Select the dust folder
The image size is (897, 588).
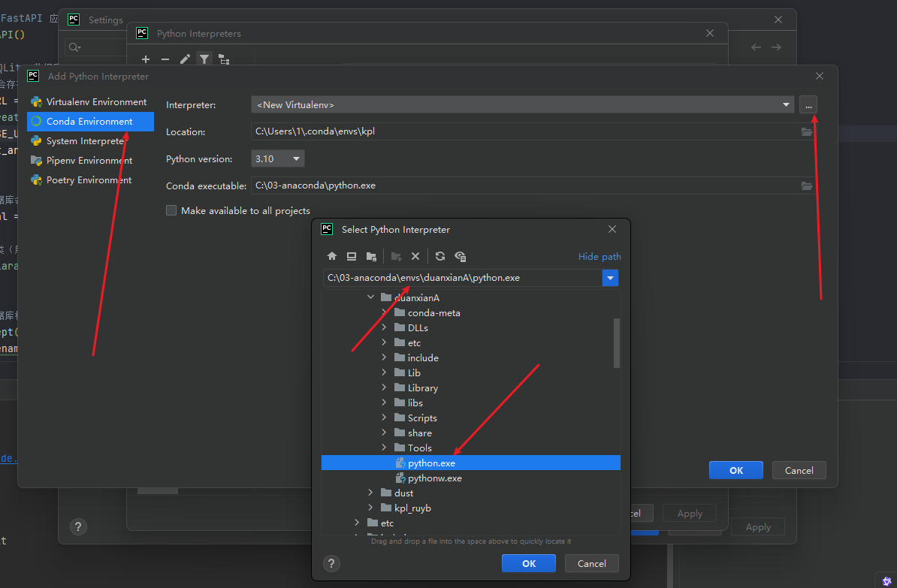[x=471, y=493]
